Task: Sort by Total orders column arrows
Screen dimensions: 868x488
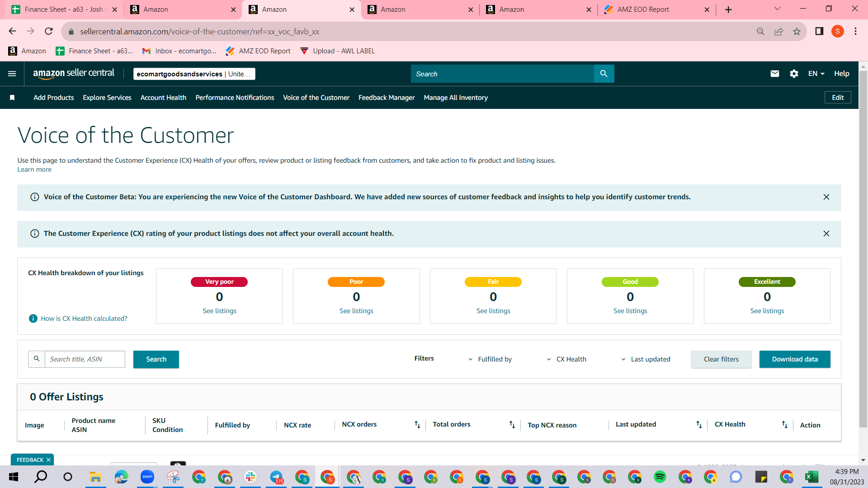Action: tap(512, 425)
